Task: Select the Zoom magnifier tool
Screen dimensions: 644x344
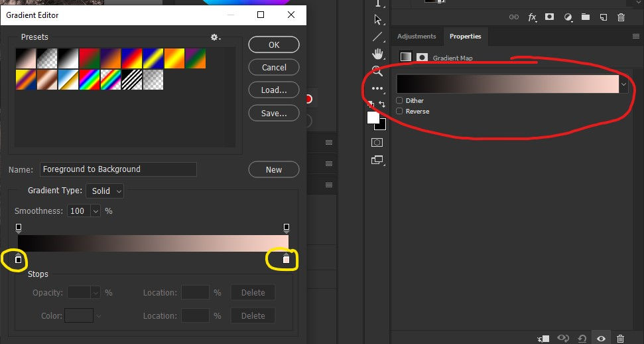Action: 377,71
